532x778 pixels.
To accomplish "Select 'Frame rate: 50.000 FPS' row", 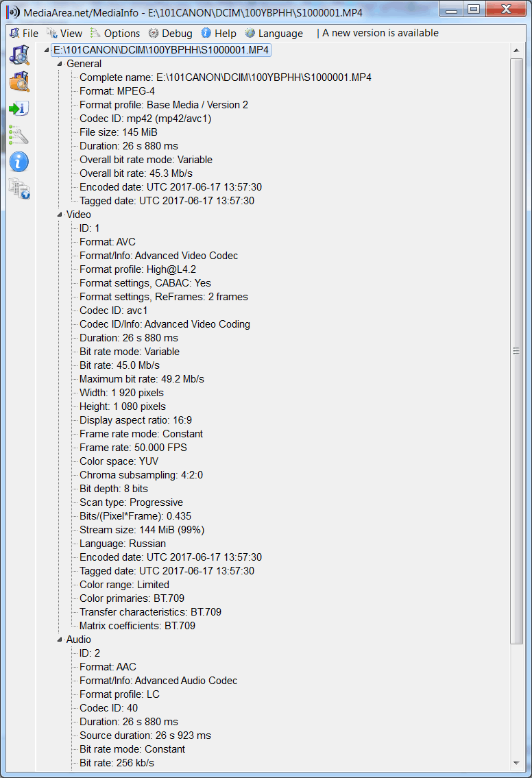I will pos(134,448).
